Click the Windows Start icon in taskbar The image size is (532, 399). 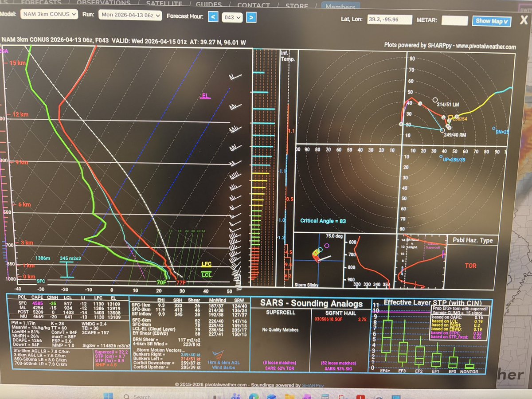[x=109, y=395]
